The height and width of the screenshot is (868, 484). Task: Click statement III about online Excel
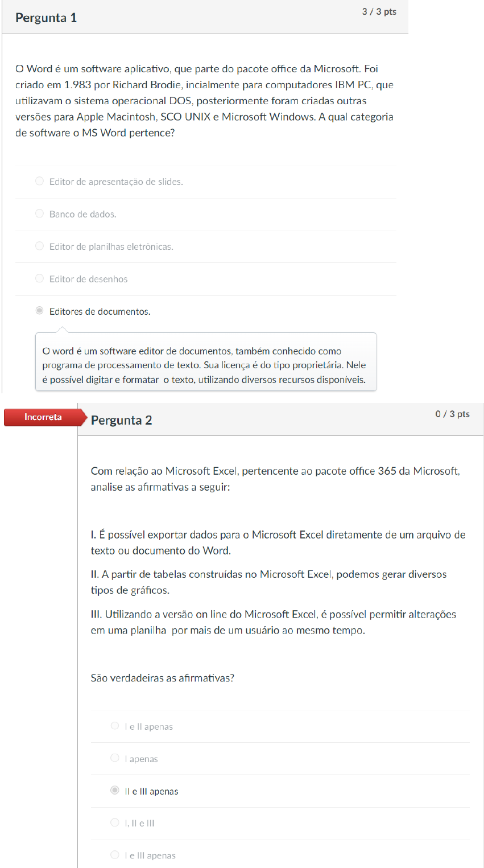[274, 622]
